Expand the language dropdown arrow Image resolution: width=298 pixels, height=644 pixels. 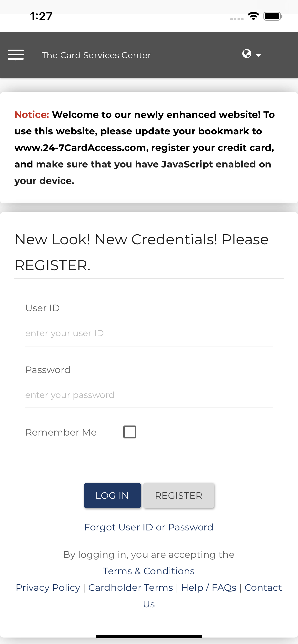click(258, 55)
